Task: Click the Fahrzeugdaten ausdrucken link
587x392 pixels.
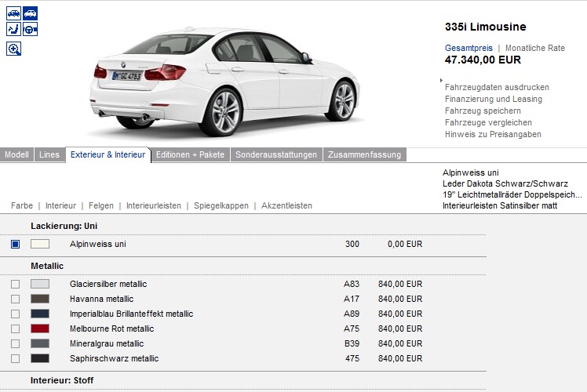Action: (x=497, y=87)
